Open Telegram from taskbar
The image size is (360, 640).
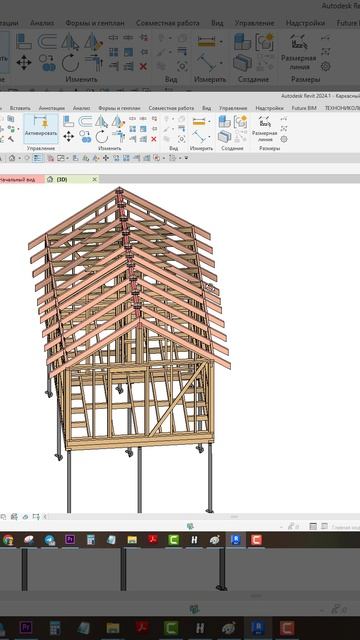50,540
